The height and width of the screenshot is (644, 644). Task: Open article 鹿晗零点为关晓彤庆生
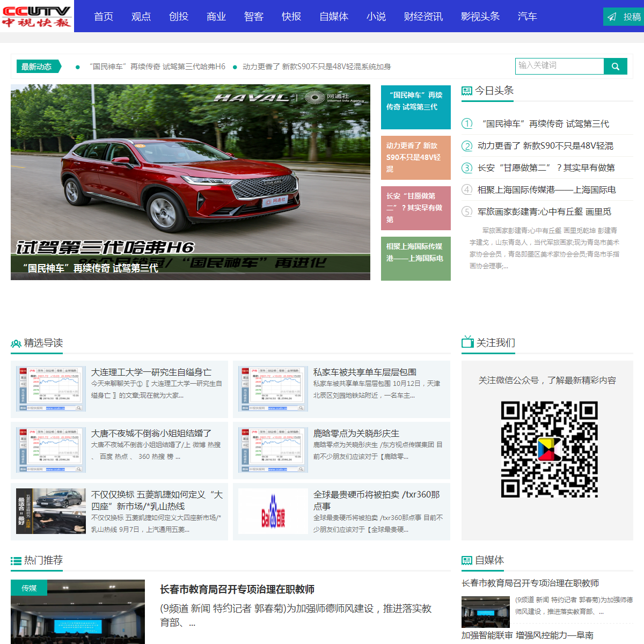[x=356, y=434]
